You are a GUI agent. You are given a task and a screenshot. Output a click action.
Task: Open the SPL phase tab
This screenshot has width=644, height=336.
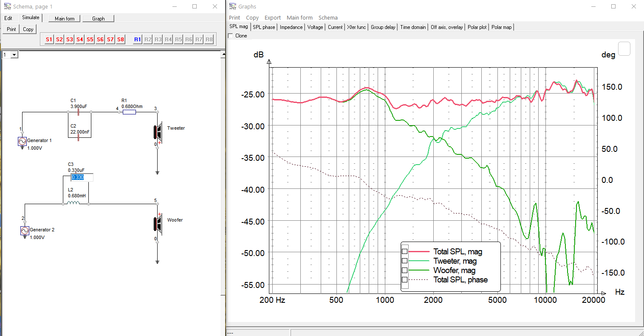click(x=264, y=27)
